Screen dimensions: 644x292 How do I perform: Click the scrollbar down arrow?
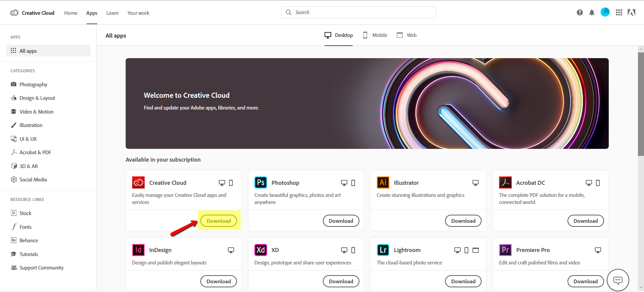coord(641,288)
